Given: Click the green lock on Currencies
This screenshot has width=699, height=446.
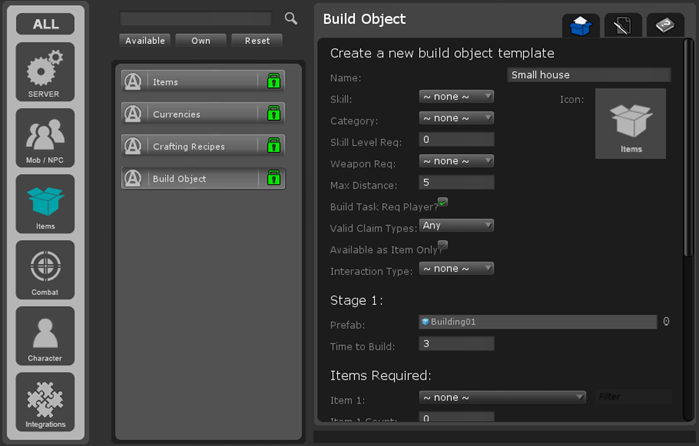Looking at the screenshot, I should [x=273, y=114].
